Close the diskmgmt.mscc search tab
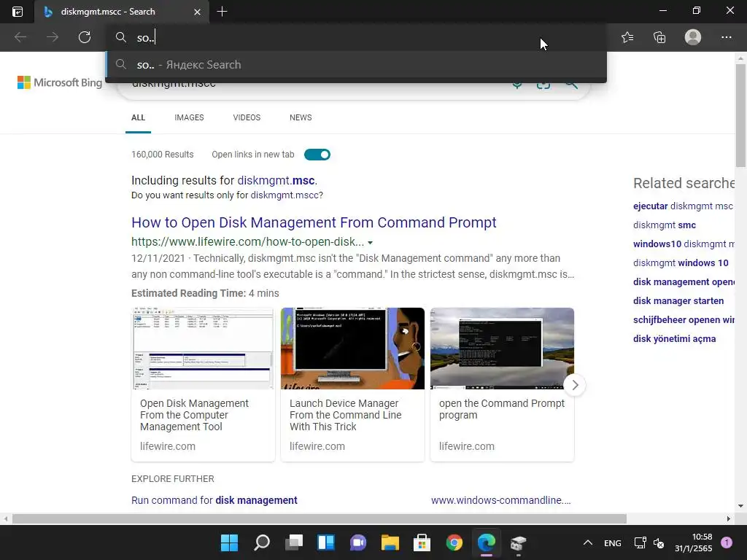 click(197, 12)
